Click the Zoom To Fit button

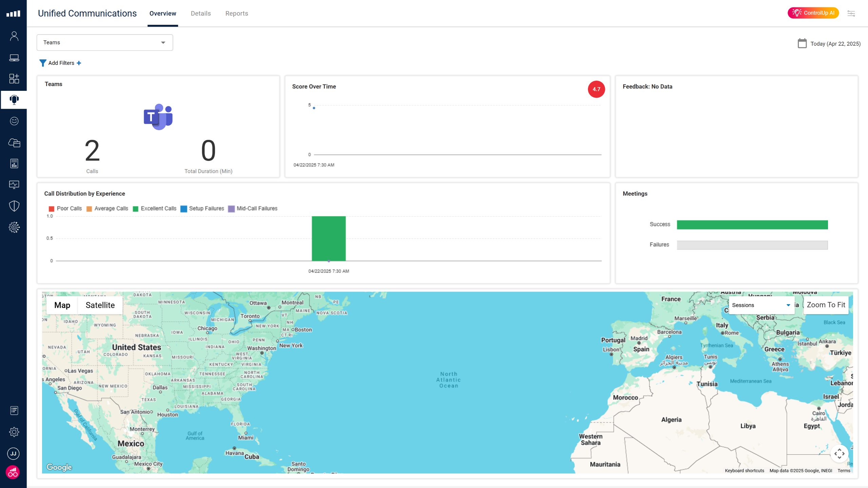(x=826, y=305)
